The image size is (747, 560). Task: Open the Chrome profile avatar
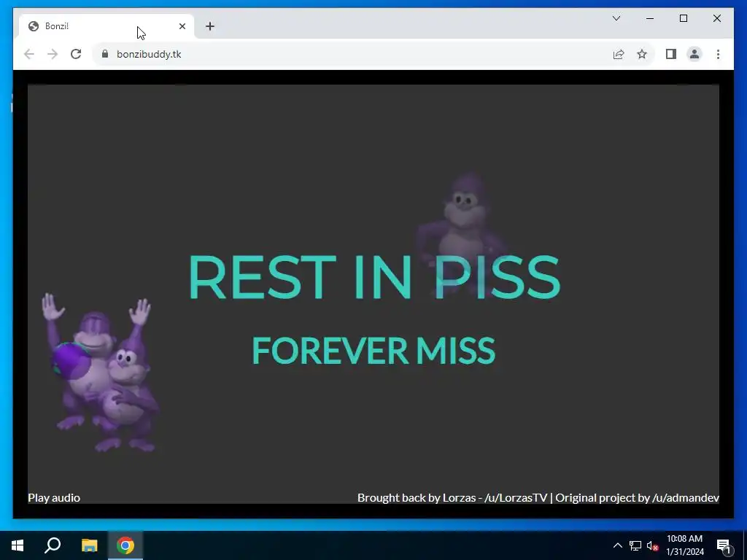click(694, 54)
